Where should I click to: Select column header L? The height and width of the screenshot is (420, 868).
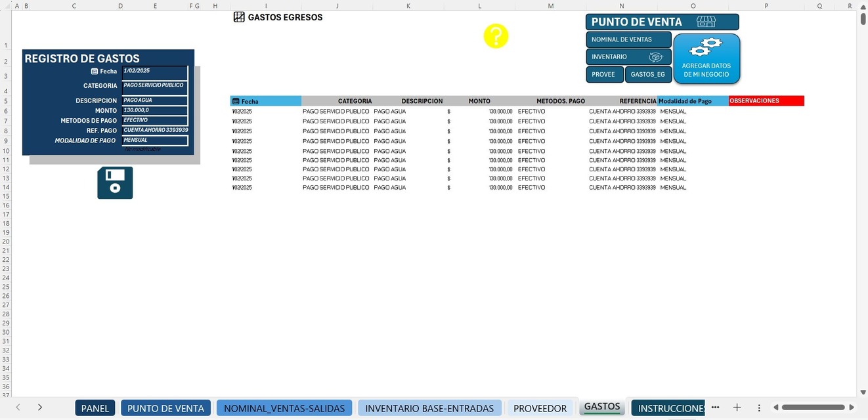pos(479,6)
